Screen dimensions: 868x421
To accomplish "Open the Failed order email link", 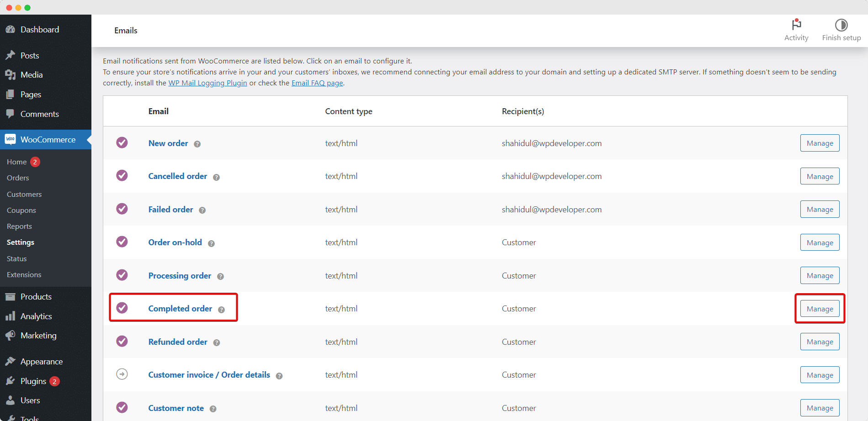I will pyautogui.click(x=170, y=210).
